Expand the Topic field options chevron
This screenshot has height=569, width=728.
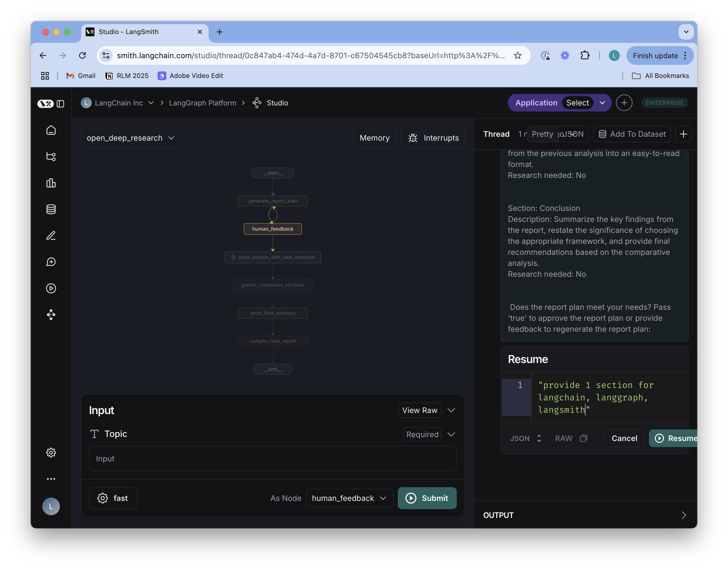(452, 434)
